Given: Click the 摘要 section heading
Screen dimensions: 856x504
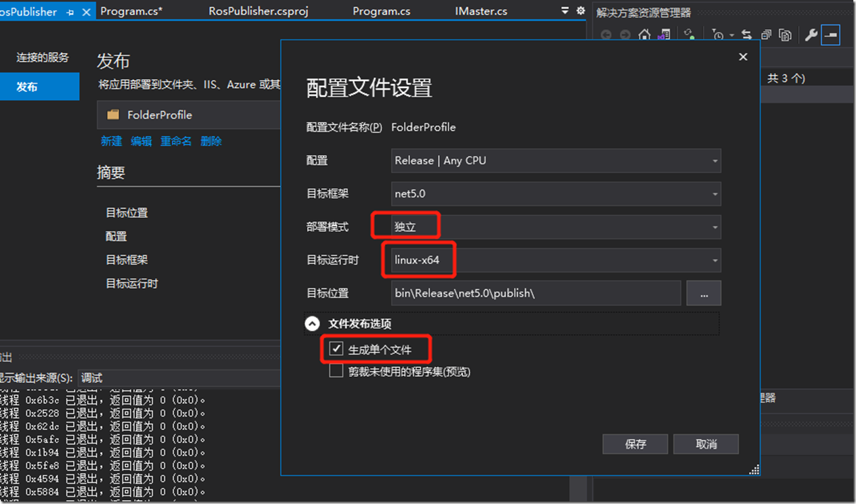Looking at the screenshot, I should (111, 173).
